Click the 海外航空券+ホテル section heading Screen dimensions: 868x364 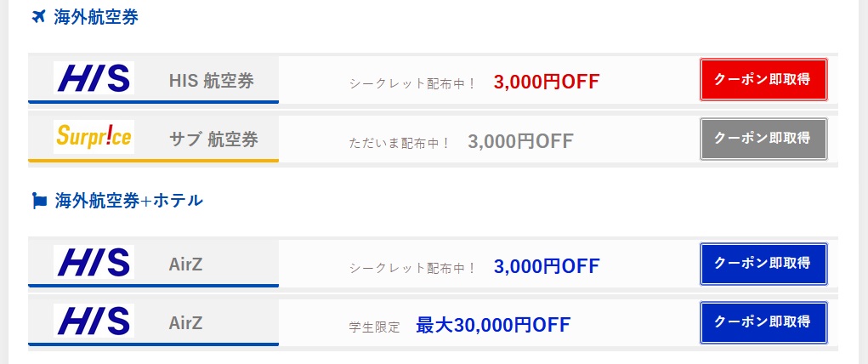click(129, 202)
